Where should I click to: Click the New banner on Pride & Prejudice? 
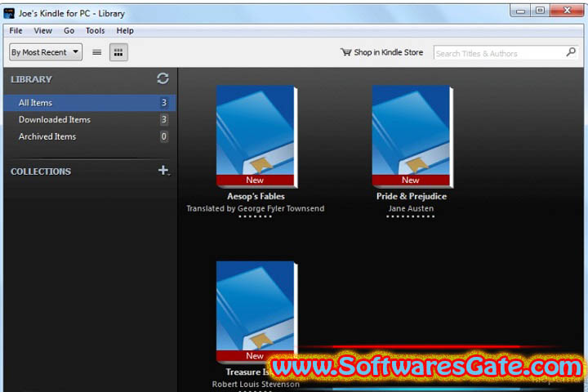click(x=411, y=180)
